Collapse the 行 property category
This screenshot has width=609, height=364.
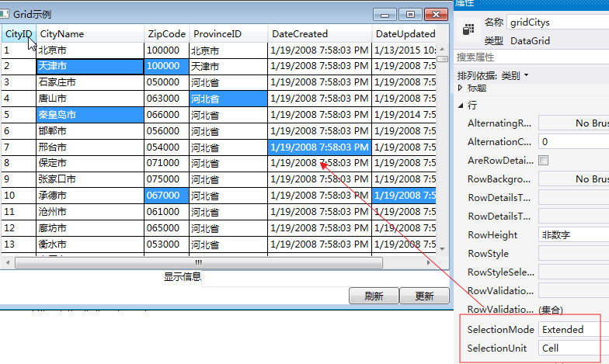pyautogui.click(x=461, y=105)
